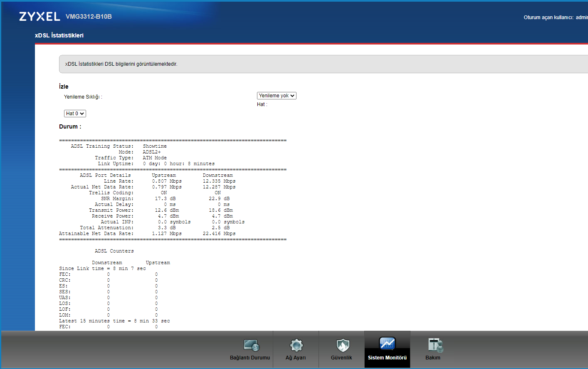Click the Sistem Monitörü menu label
Screen dimensions: 588x369
click(x=387, y=358)
